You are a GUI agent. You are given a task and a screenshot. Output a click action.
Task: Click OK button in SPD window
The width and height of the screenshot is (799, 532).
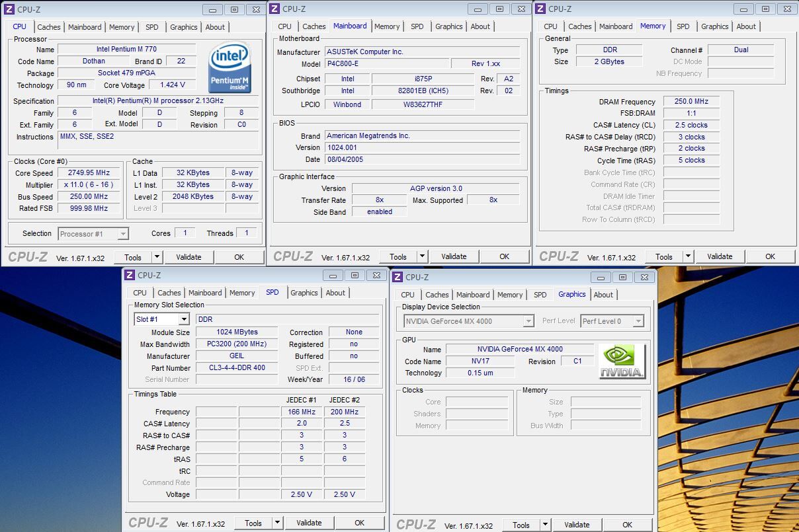coord(360,523)
